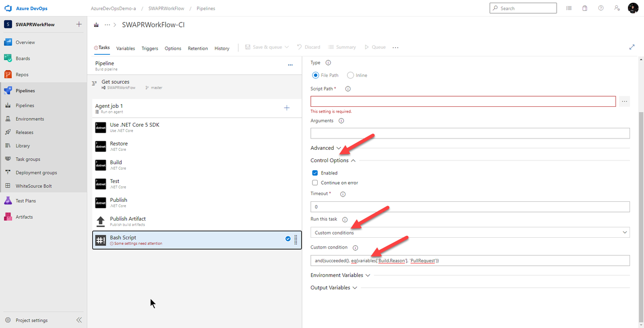Open the Pipelines sub-item
Image resolution: width=644 pixels, height=328 pixels.
click(x=25, y=106)
